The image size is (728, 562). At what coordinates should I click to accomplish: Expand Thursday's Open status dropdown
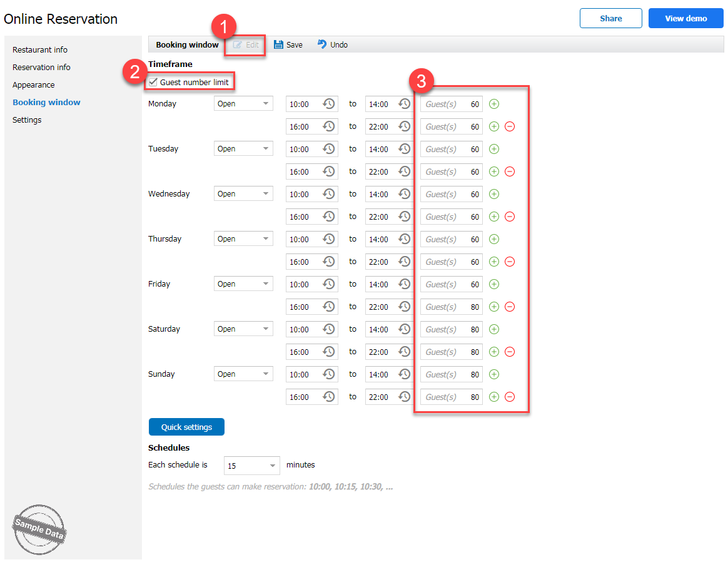point(265,239)
